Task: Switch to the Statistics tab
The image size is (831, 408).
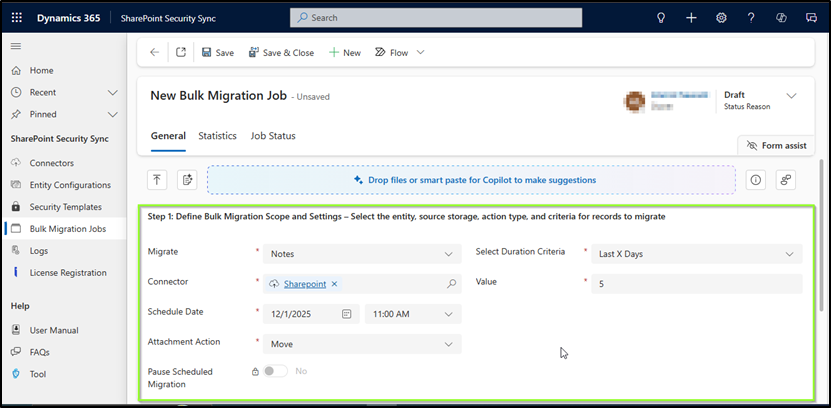Action: click(217, 136)
